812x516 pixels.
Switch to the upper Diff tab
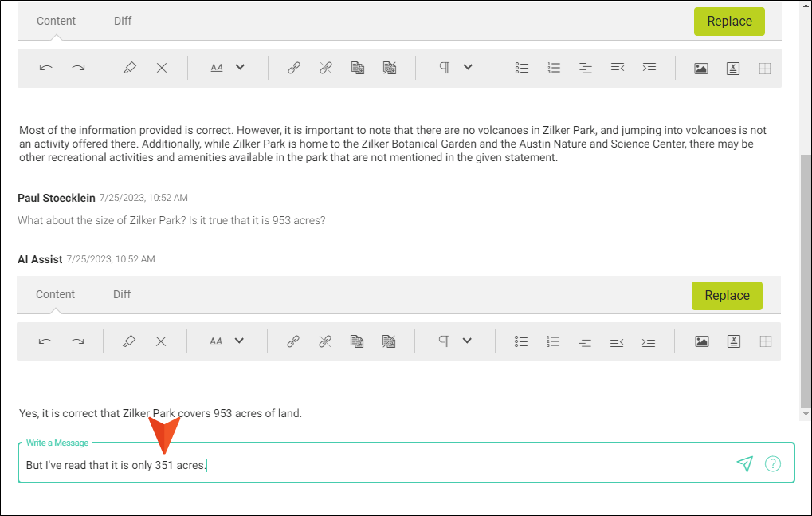tap(123, 21)
